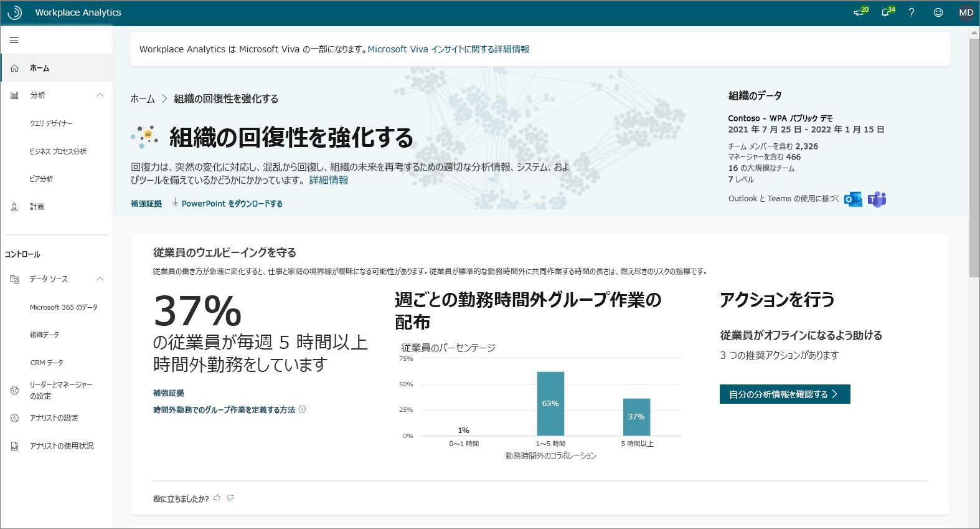980x529 pixels.
Task: Click the 補強証拠 link under header
Action: [146, 204]
